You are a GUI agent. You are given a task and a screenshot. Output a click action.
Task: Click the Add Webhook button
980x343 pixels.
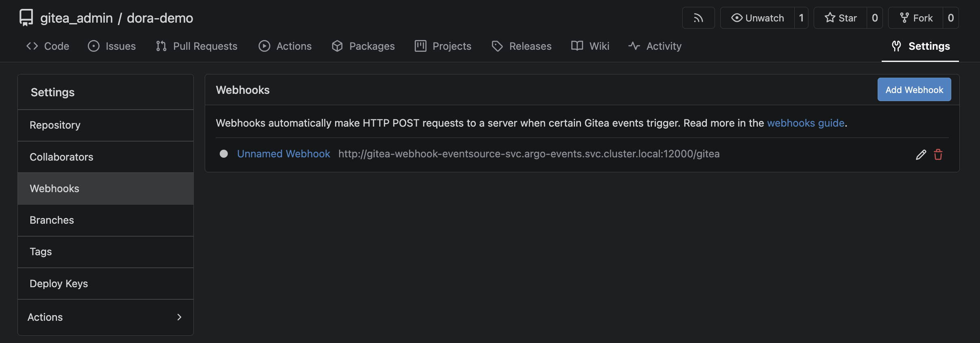914,89
